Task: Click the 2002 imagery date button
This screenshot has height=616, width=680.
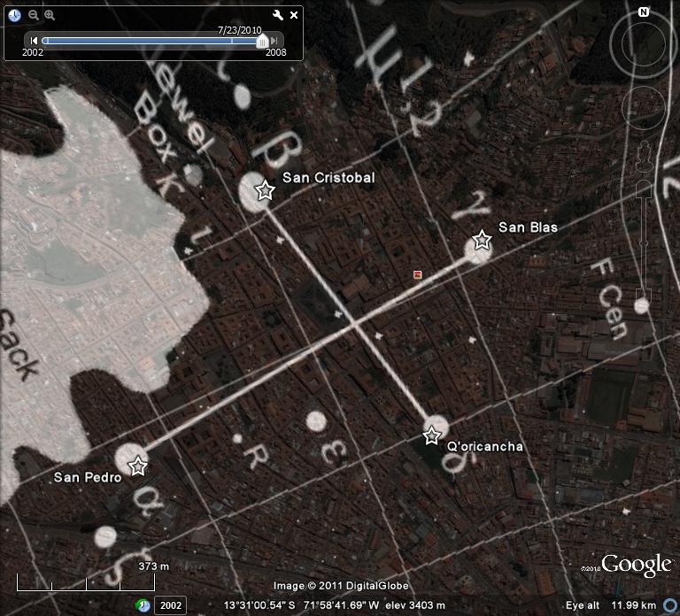Action: (170, 605)
